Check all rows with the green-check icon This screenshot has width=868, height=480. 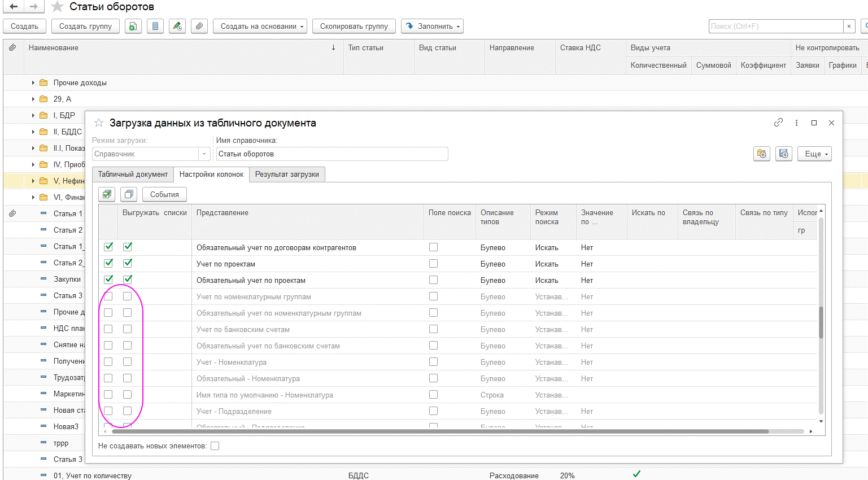(107, 194)
